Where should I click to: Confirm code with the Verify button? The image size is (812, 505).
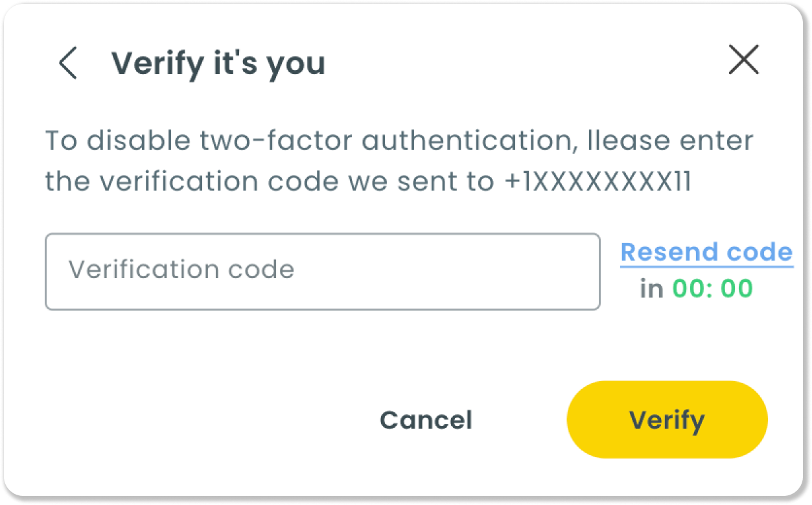point(666,419)
